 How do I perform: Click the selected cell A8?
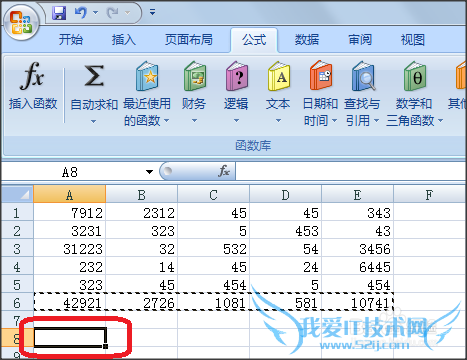(x=70, y=337)
